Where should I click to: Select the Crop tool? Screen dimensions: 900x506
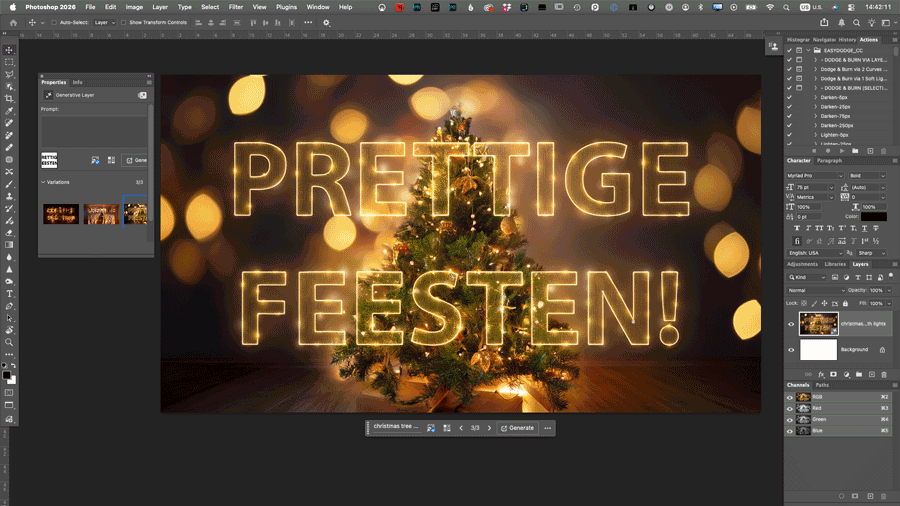[9, 99]
